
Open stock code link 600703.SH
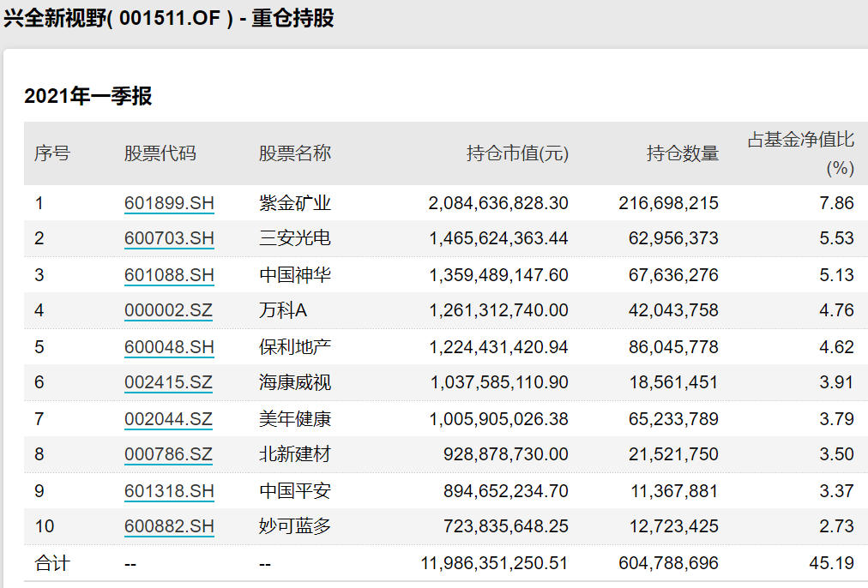pyautogui.click(x=169, y=238)
